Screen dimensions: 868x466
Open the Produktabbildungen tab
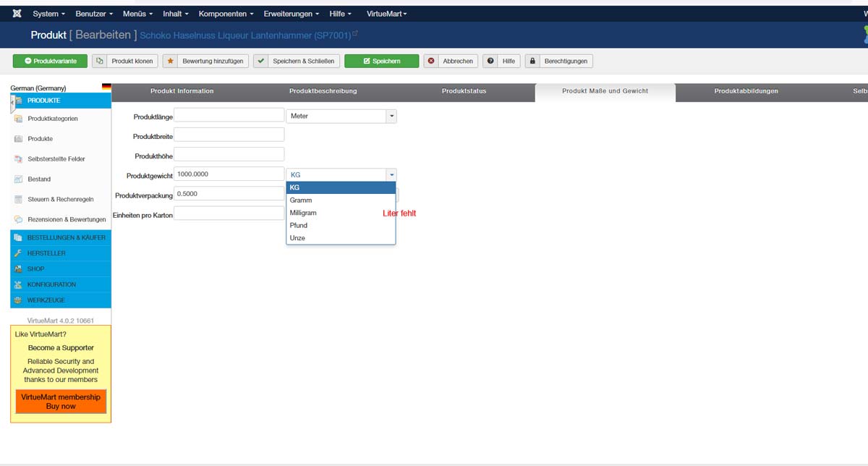(746, 91)
